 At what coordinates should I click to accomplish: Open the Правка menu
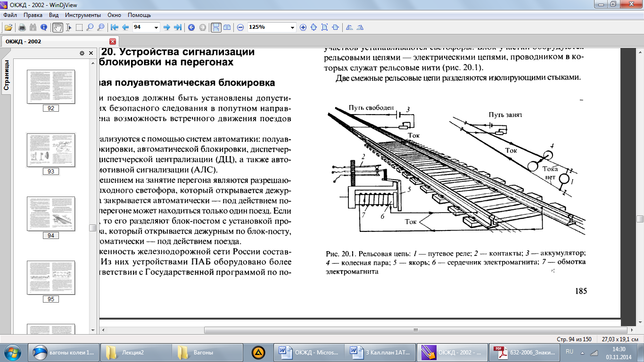point(33,15)
